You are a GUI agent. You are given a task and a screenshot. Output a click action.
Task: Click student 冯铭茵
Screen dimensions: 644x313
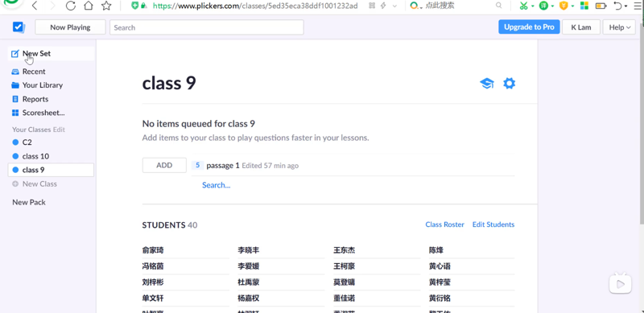tap(153, 266)
